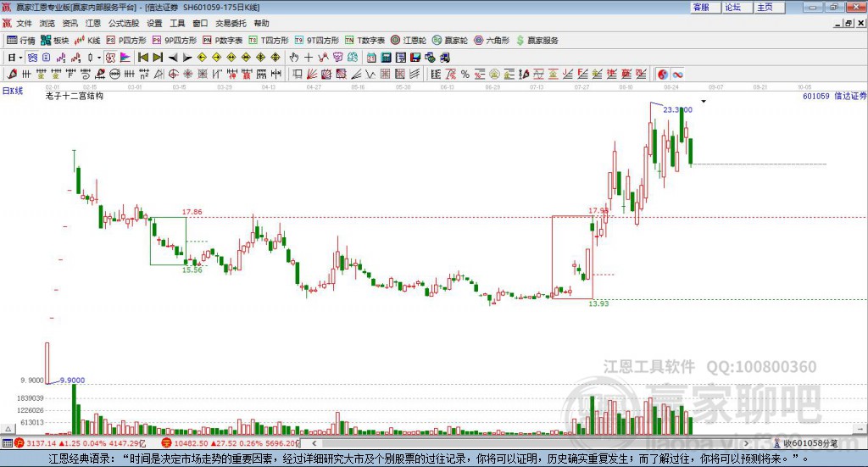The image size is (868, 467).
Task: Open the 9P四方形 tool
Action: [x=175, y=41]
